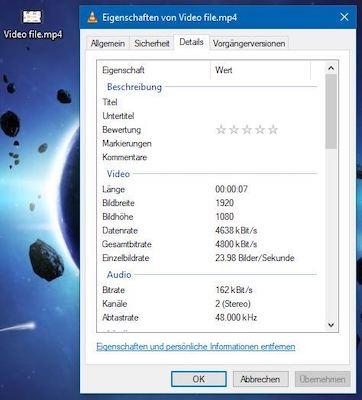Click the Abbrechen button
362x400 pixels.
click(260, 379)
